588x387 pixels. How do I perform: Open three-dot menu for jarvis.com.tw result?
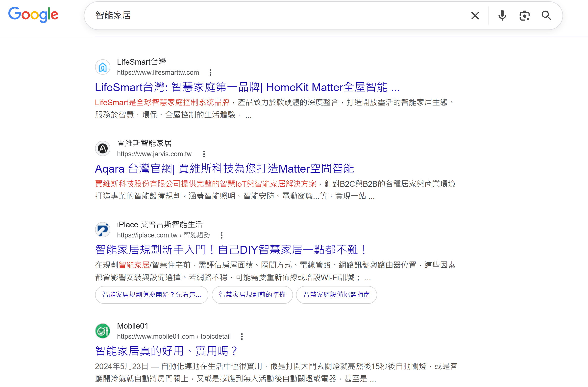tap(204, 154)
